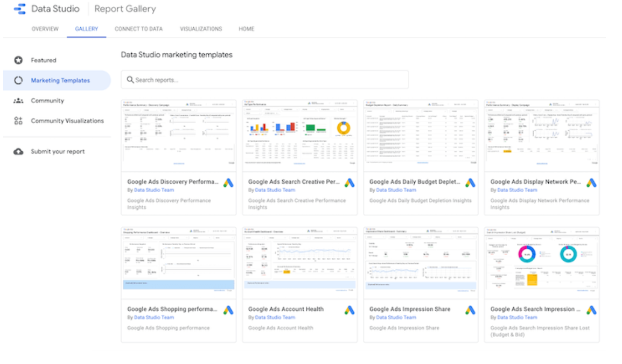Viewport: 622px width, 364px height.
Task: Click the Submit your report upload icon
Action: (18, 152)
